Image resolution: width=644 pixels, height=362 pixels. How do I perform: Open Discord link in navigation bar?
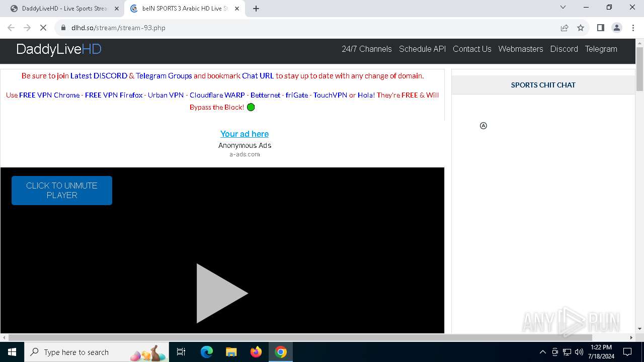(564, 49)
